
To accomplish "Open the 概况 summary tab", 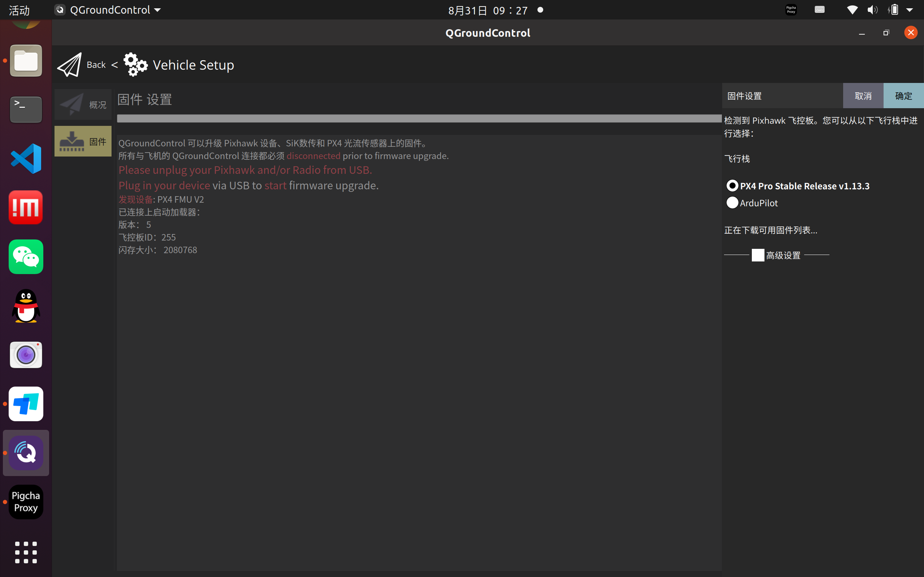I will 83,105.
